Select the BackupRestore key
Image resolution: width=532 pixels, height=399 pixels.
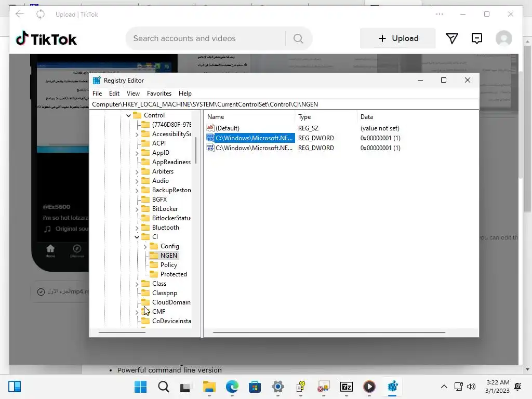(171, 190)
